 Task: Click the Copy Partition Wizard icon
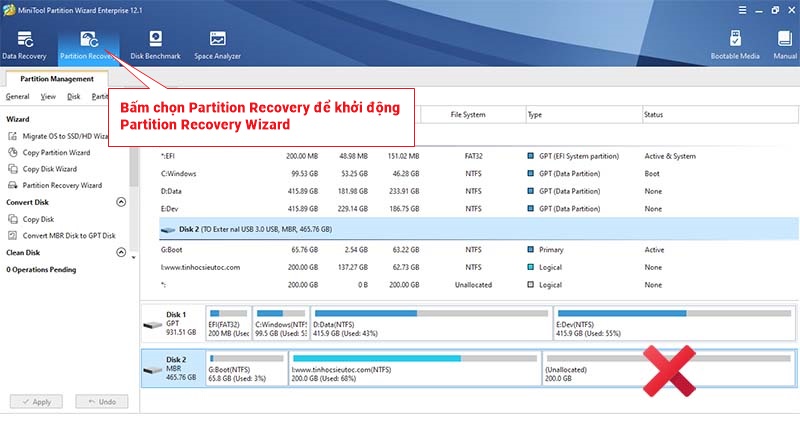[13, 153]
